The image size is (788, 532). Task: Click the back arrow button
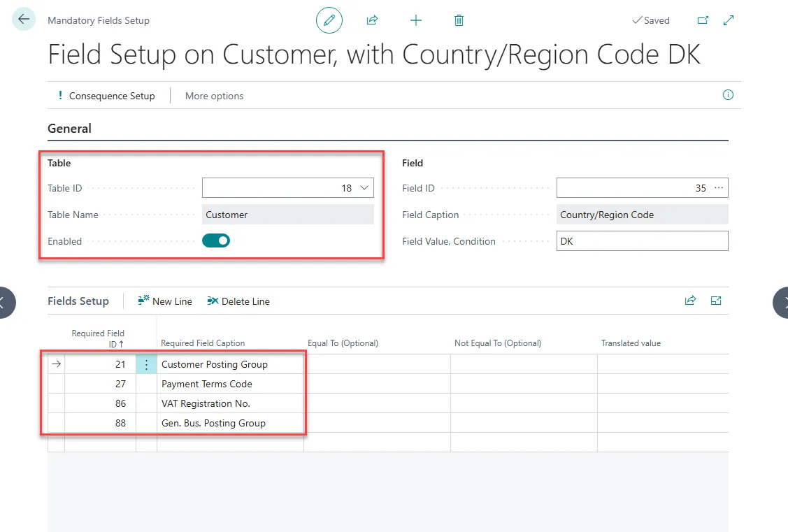(x=24, y=20)
